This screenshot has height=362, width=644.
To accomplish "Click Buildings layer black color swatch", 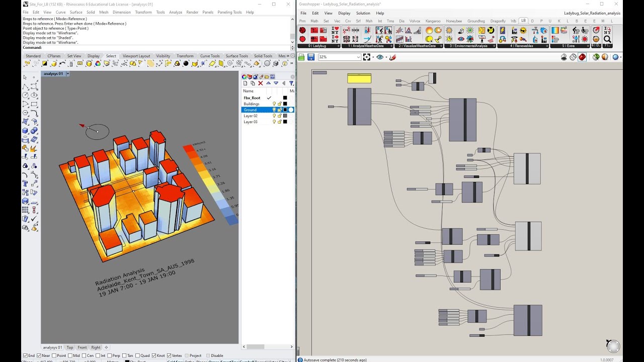I will click(285, 104).
